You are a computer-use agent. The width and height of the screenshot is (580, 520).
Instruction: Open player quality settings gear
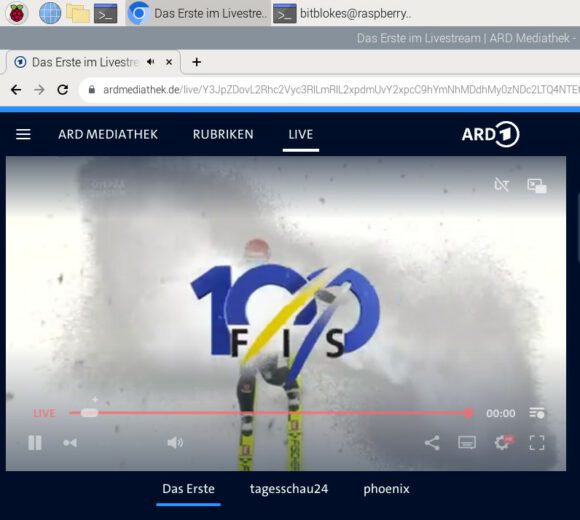(502, 442)
